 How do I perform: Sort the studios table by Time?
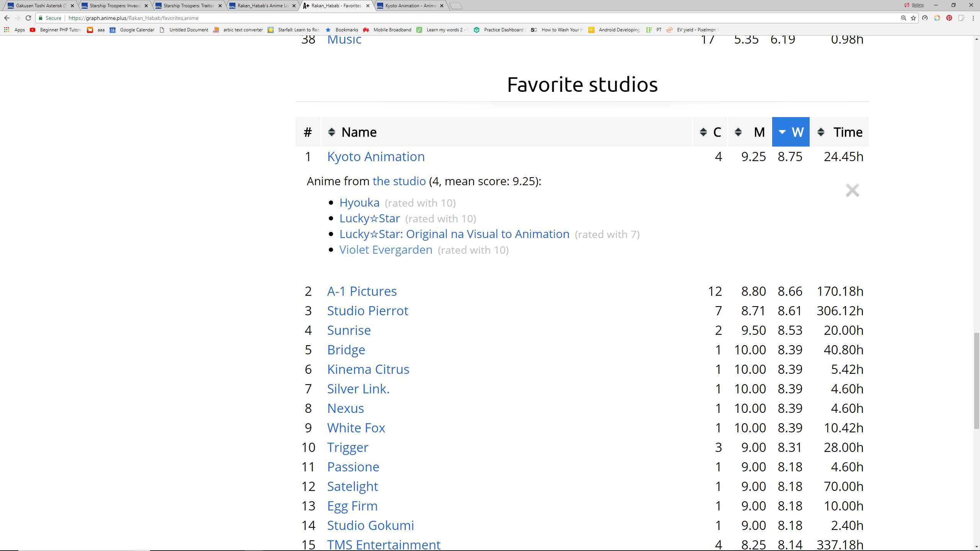tap(840, 132)
